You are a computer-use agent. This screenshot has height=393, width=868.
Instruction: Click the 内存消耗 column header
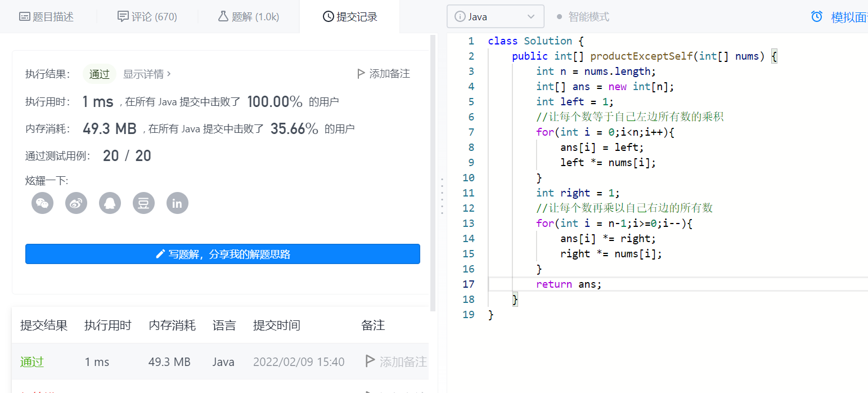coord(172,325)
